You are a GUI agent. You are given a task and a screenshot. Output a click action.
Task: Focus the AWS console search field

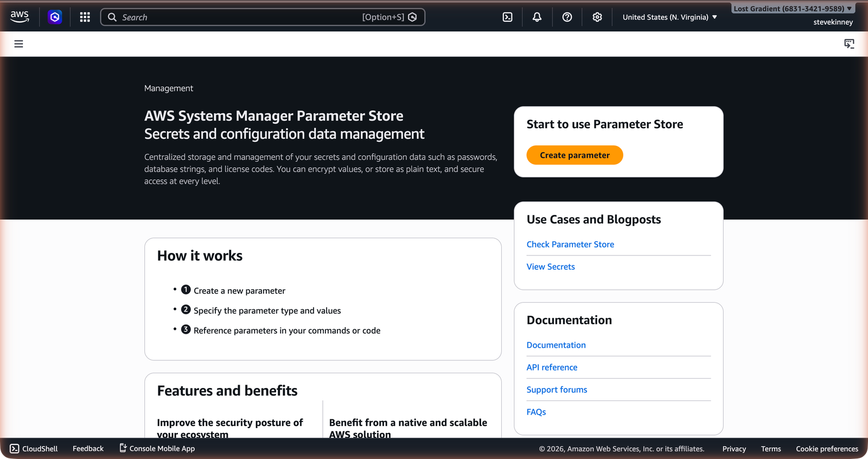pos(263,17)
